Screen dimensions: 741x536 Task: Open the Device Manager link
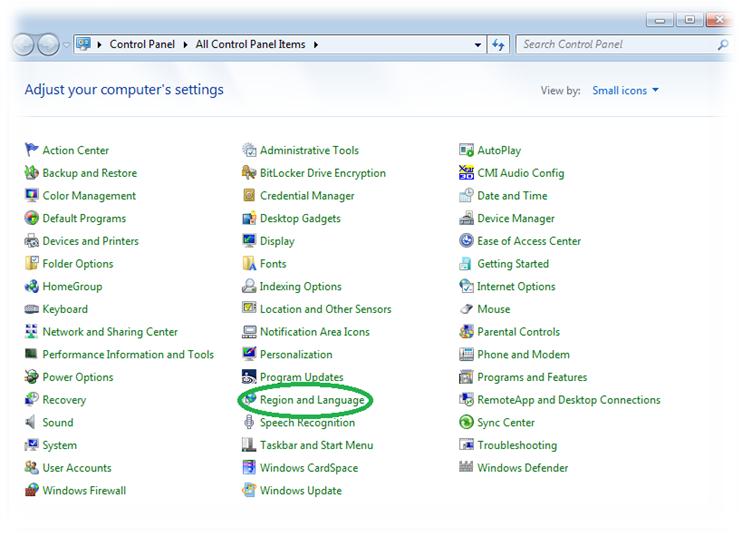(x=516, y=218)
